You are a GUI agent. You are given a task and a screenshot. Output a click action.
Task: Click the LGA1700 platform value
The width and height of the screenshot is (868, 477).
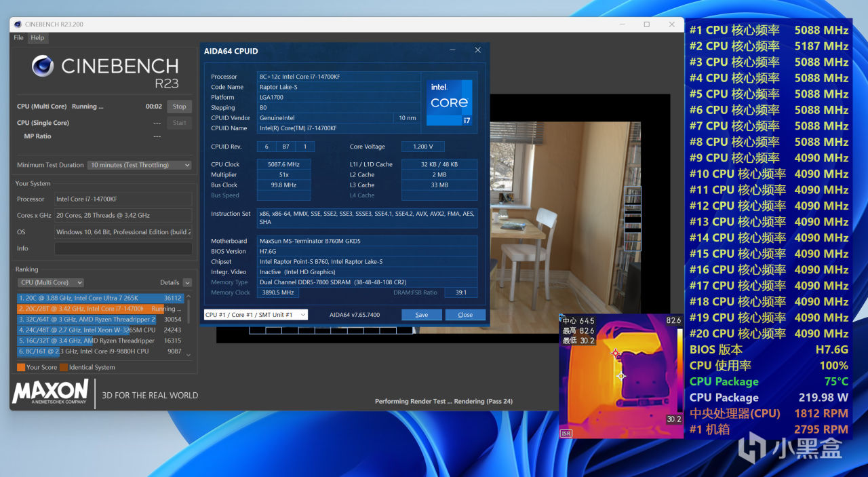(x=338, y=97)
